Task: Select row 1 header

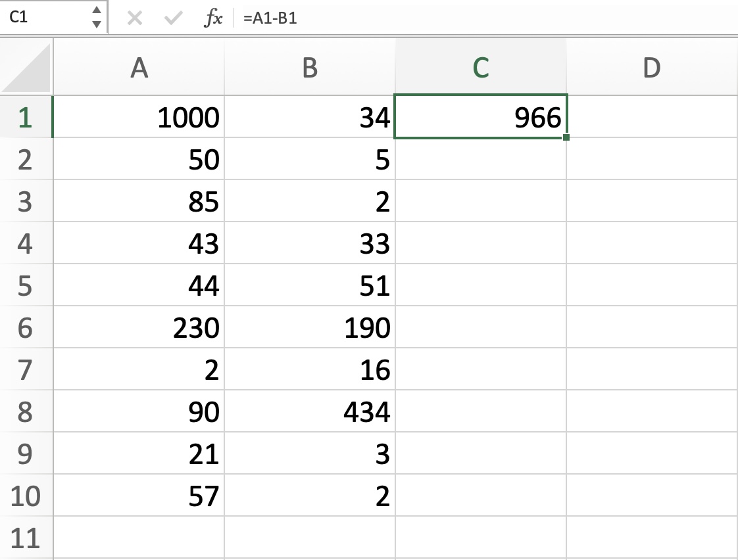Action: click(x=26, y=116)
